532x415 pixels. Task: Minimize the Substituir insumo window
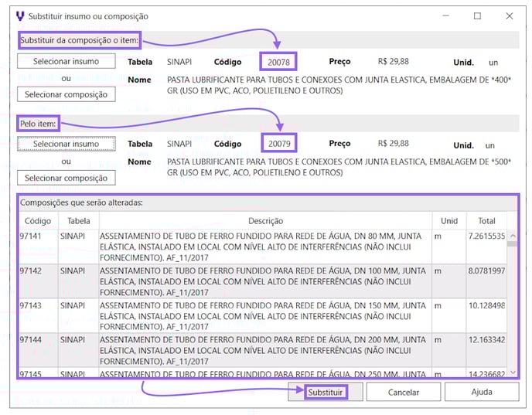[446, 16]
